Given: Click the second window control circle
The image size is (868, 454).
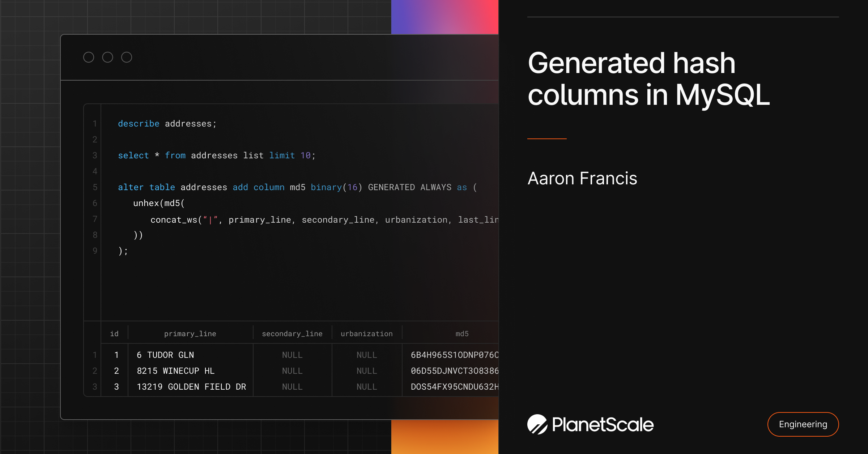Looking at the screenshot, I should pos(107,57).
